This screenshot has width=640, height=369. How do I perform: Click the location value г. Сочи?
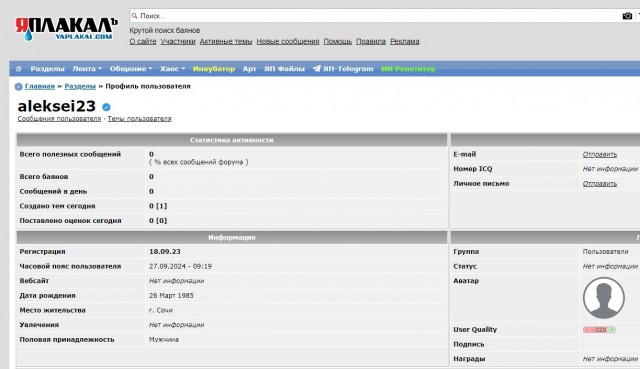[x=161, y=310]
